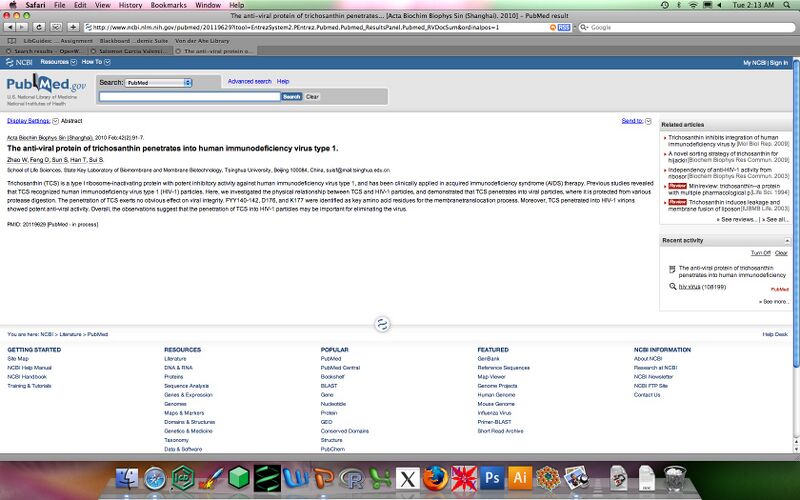Viewport: 800px width, 500px height.
Task: Click the Clear button beside Search
Action: click(312, 96)
